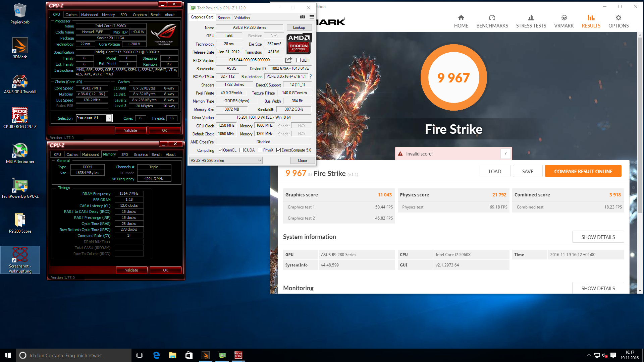Open TechPowerUp GPU-Z desktop shortcut

pos(20,188)
